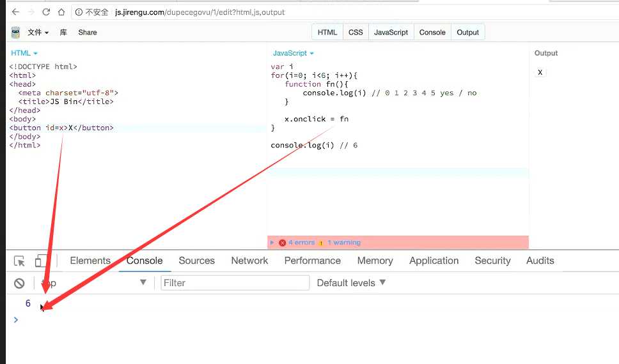Image resolution: width=619 pixels, height=364 pixels.
Task: Click the 'var i' code line
Action: pyautogui.click(x=282, y=66)
